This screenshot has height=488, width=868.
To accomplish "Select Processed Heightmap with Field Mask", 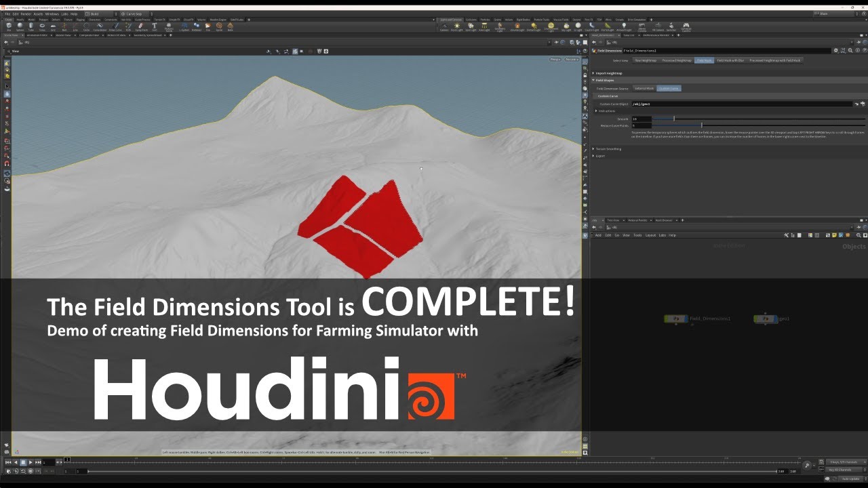I will coord(775,60).
